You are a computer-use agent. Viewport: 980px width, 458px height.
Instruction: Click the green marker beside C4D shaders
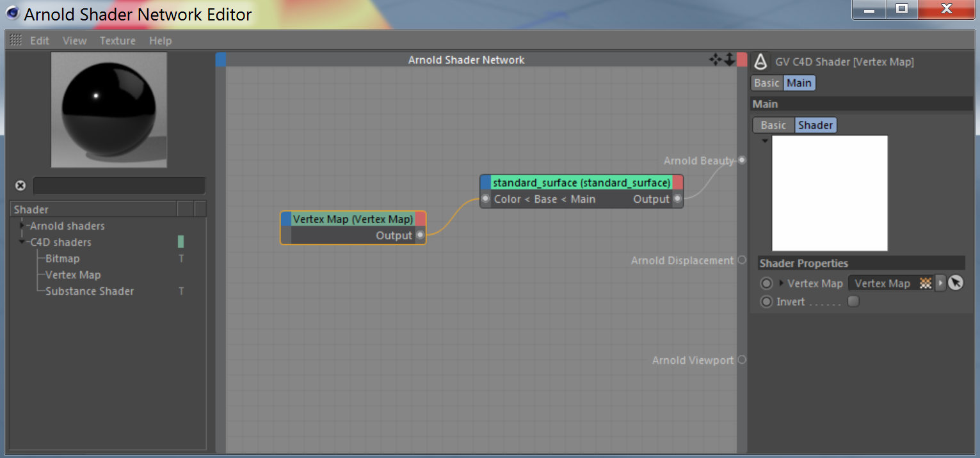181,242
